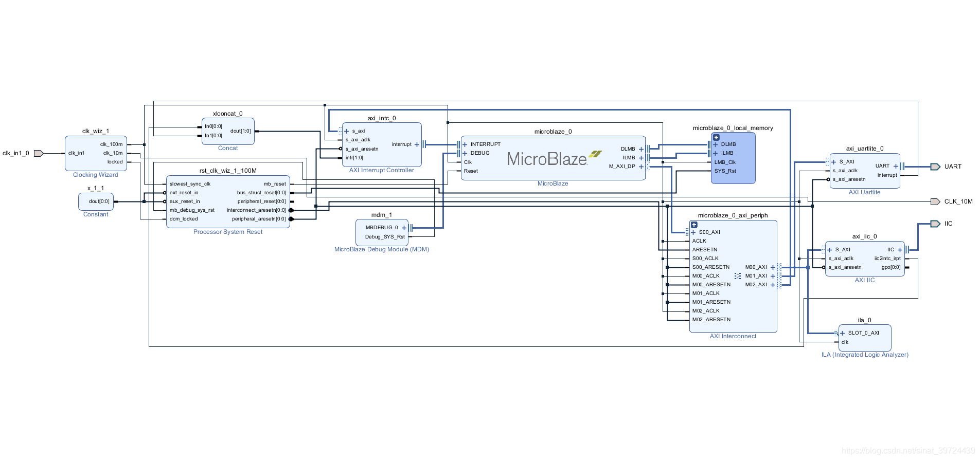Expand the microblaze_0_axi_periph hierarchy plus icon
Screen dimensions: 980x460
[x=694, y=225]
